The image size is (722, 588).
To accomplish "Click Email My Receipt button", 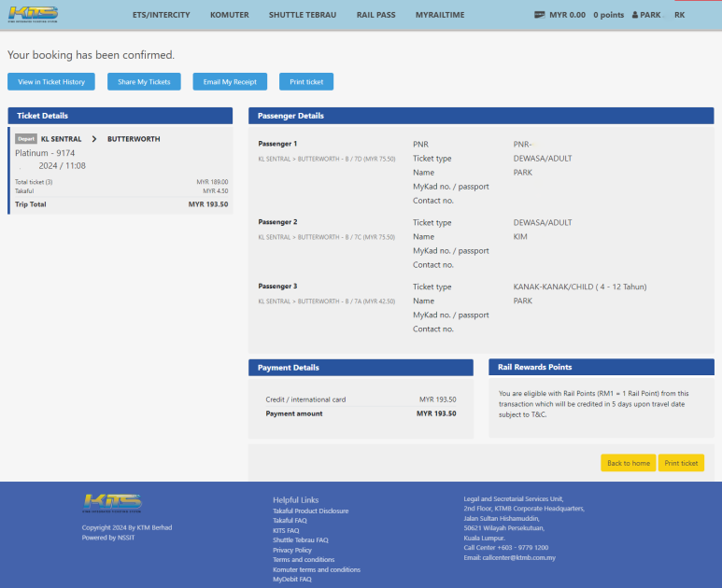I will click(230, 82).
